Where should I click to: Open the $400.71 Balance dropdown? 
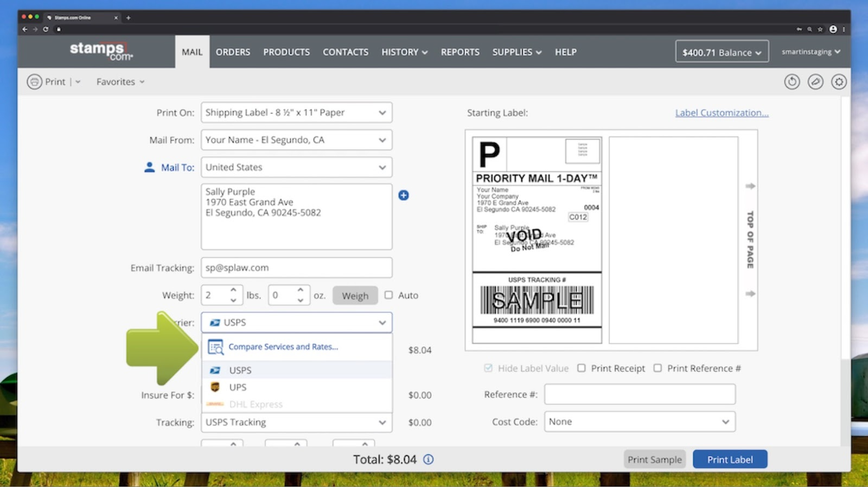pyautogui.click(x=722, y=52)
